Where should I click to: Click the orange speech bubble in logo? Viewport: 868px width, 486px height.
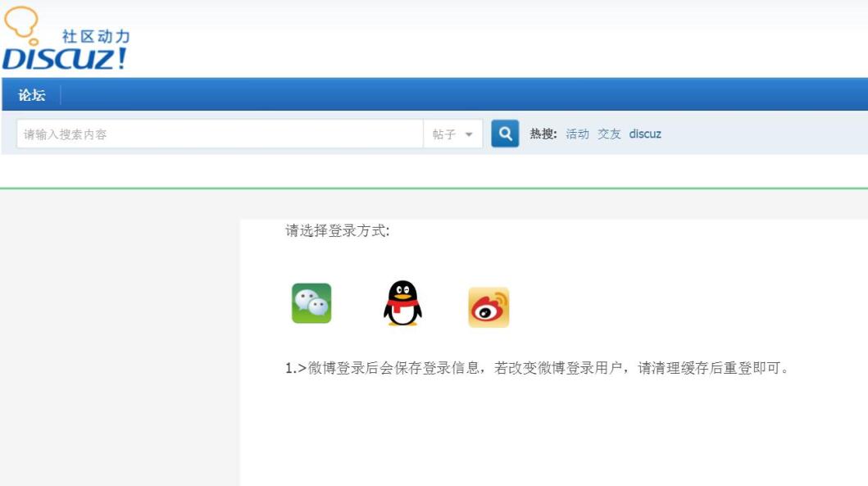coord(22,23)
